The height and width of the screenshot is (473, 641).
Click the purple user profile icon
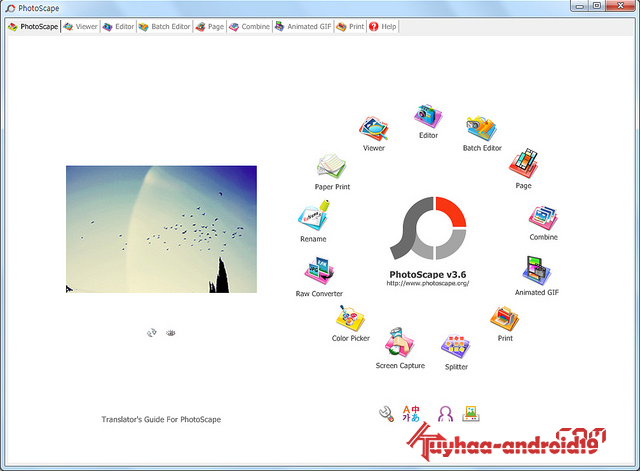[x=445, y=414]
